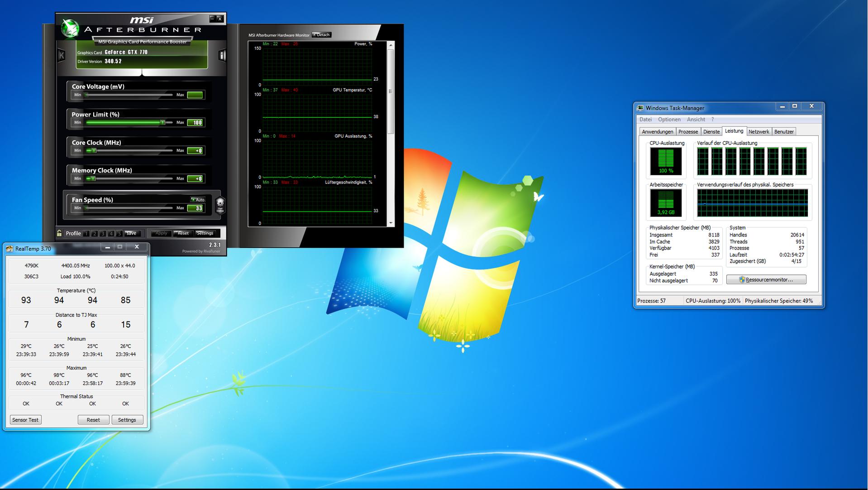
Task: Switch to the Prozesse tab
Action: pyautogui.click(x=688, y=132)
